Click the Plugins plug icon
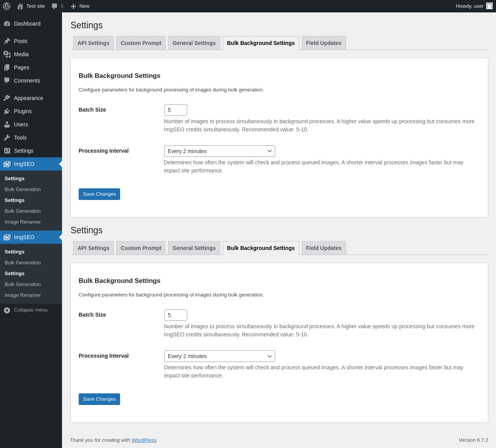The height and width of the screenshot is (448, 496). point(7,111)
